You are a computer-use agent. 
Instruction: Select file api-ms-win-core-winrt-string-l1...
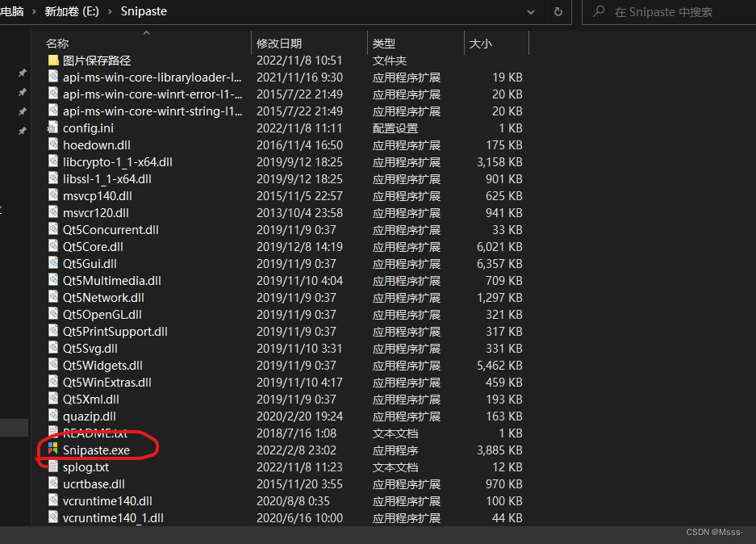click(x=152, y=111)
